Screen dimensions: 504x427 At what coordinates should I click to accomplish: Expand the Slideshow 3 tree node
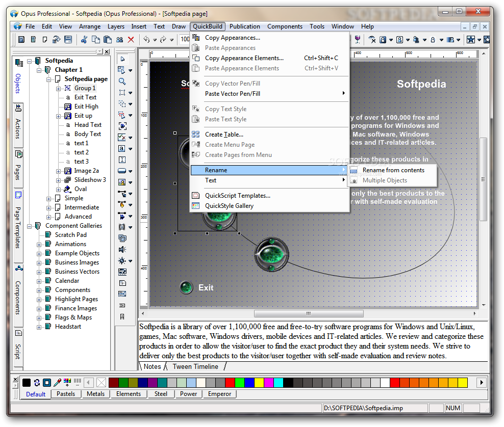click(x=58, y=180)
